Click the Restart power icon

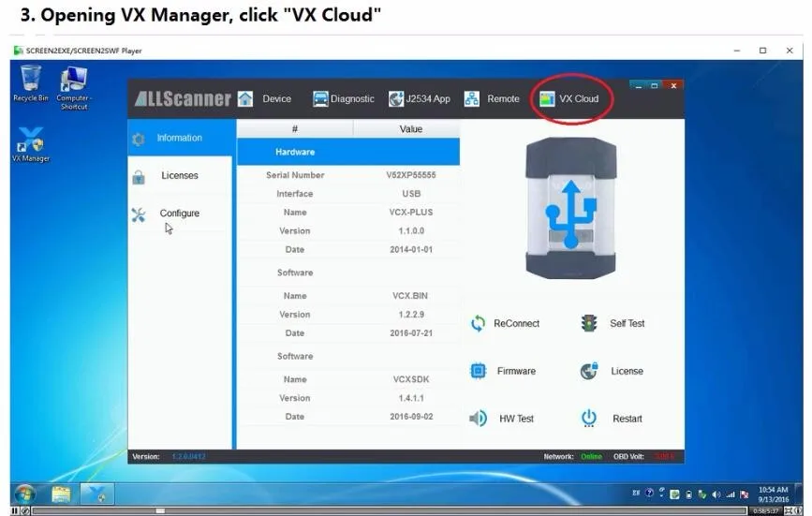click(x=589, y=419)
